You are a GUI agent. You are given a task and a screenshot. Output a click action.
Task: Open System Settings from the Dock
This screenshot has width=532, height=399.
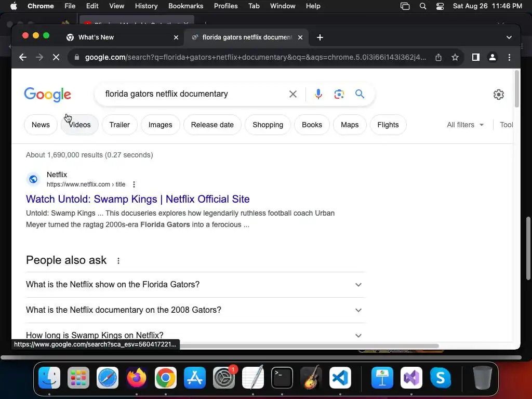pos(224,378)
